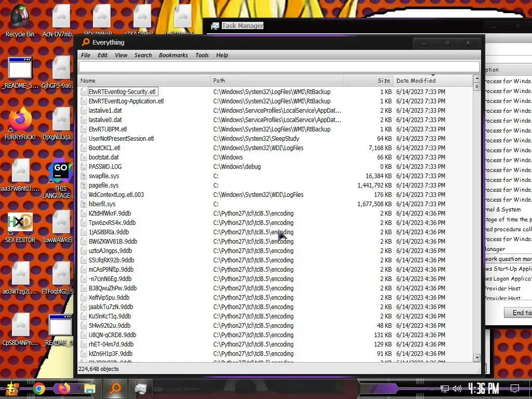Image resolution: width=532 pixels, height=399 pixels.
Task: Sort results by Name column header
Action: (x=144, y=81)
